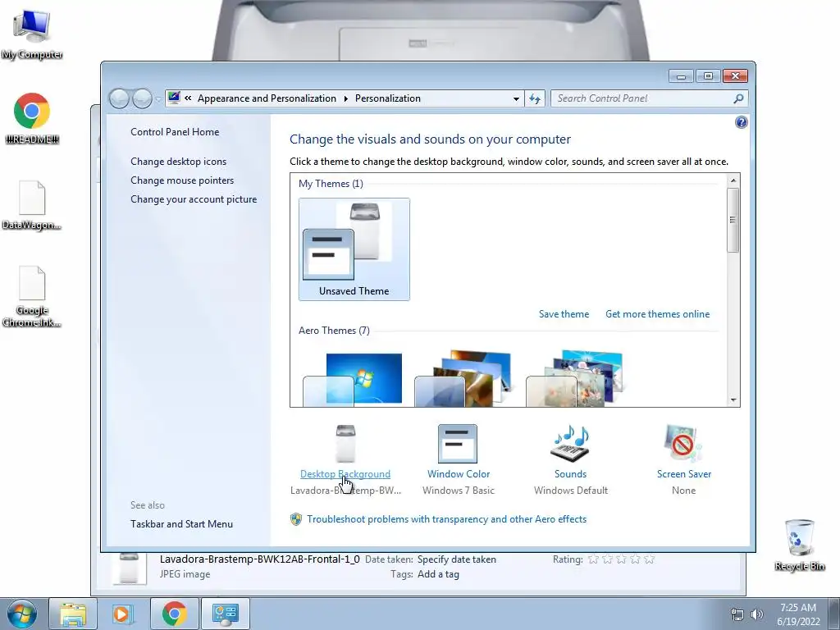Click the shield icon by Troubleshoot link
The width and height of the screenshot is (840, 630).
[x=295, y=519]
